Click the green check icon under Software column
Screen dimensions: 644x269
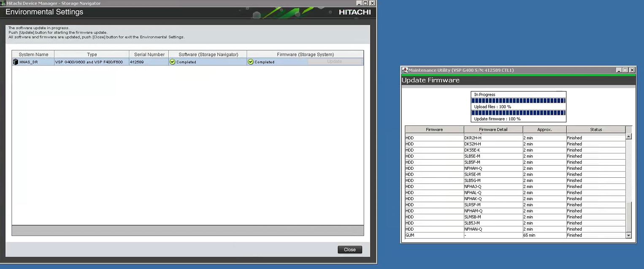click(172, 62)
